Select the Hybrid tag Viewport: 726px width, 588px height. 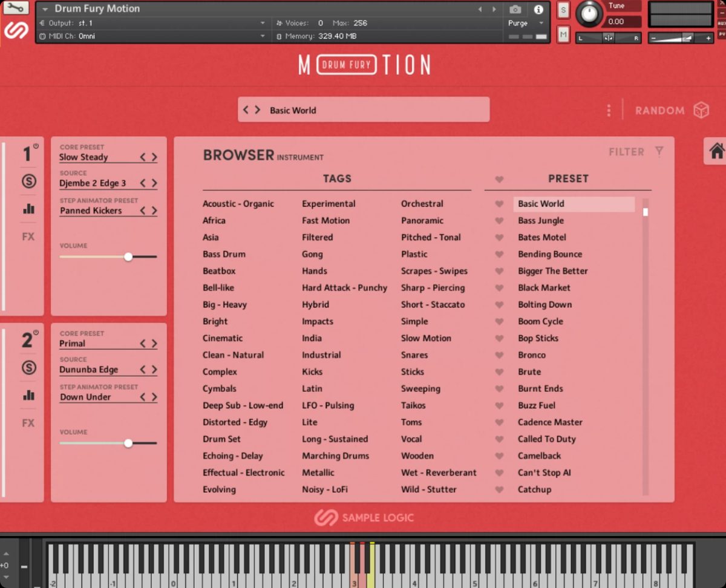pos(316,305)
